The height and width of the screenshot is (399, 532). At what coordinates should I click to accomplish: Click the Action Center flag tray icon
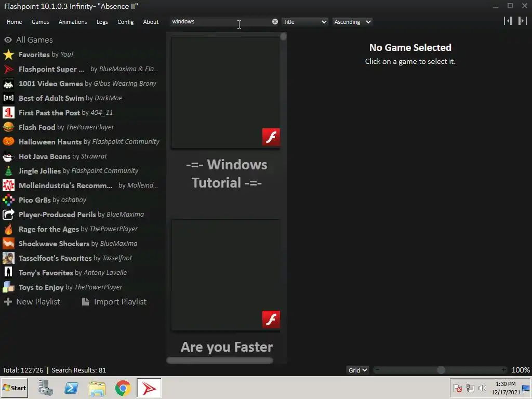(x=457, y=388)
